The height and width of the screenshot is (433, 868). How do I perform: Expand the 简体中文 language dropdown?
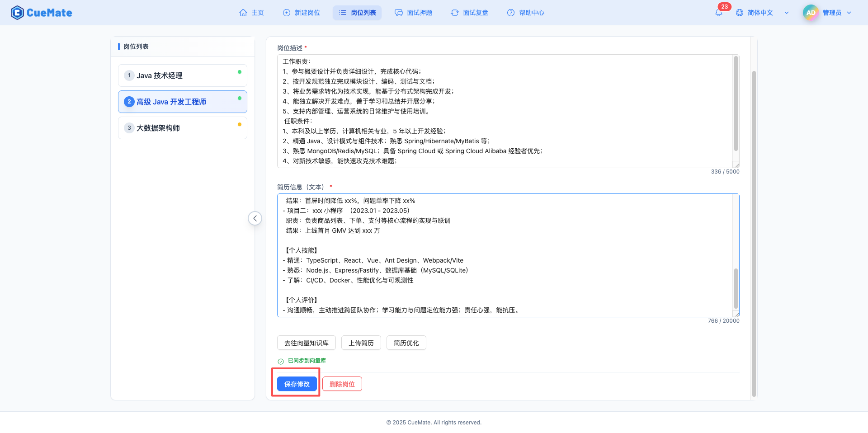(x=787, y=13)
